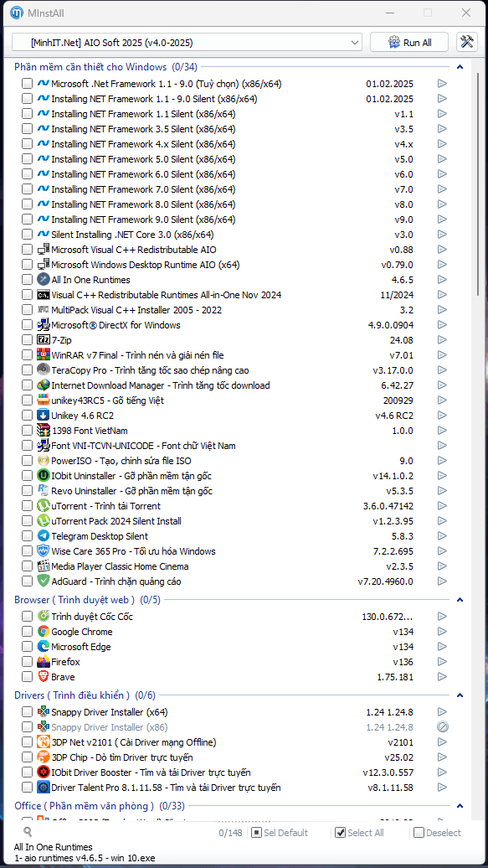Click the search magnifier icon at bottom
The height and width of the screenshot is (868, 488).
tap(28, 831)
